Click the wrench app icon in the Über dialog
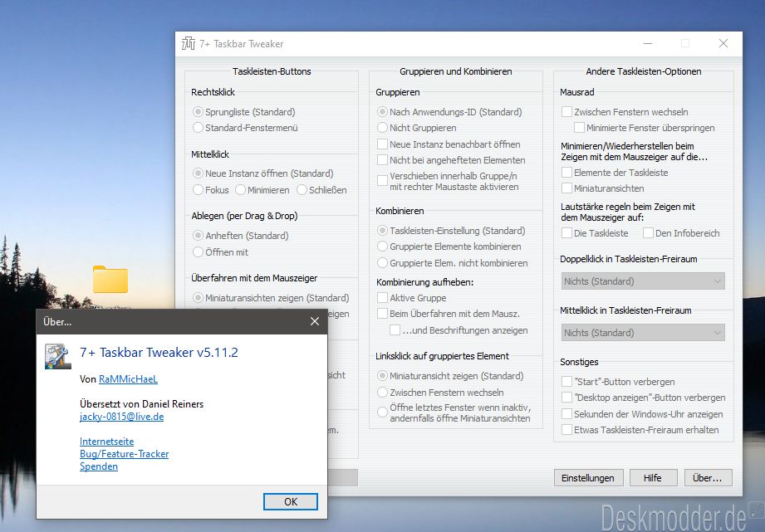This screenshot has width=765, height=532. click(x=57, y=356)
